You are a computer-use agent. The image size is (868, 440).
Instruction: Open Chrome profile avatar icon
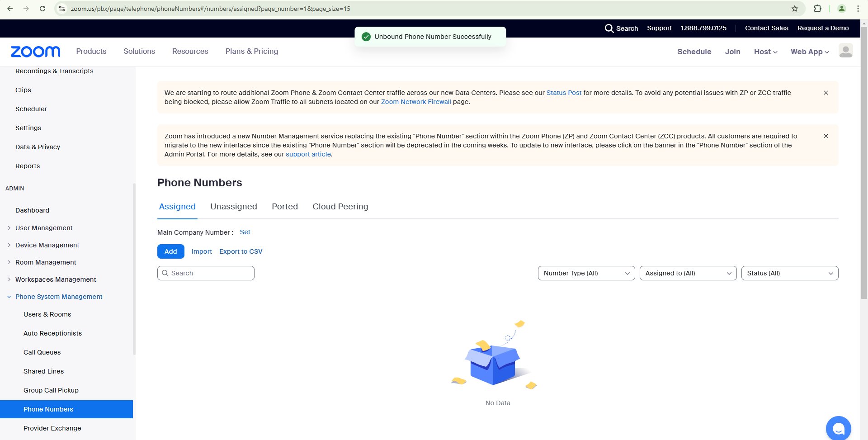(x=842, y=9)
